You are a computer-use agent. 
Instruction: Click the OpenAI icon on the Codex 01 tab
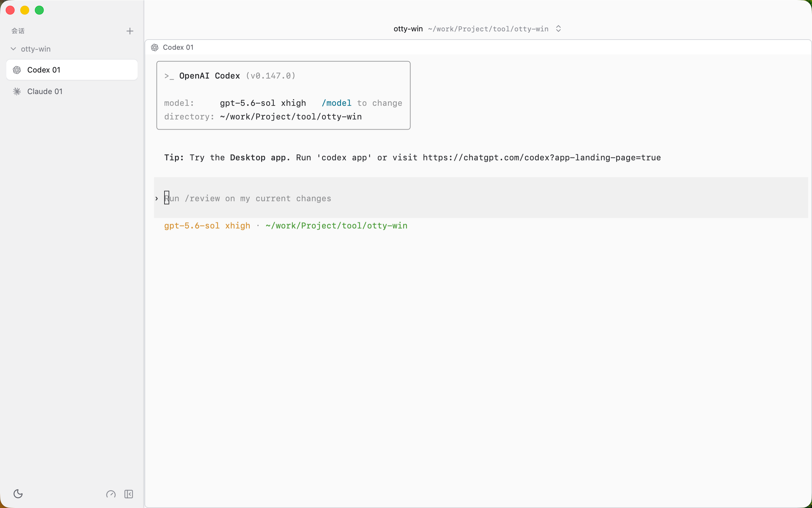tap(155, 48)
